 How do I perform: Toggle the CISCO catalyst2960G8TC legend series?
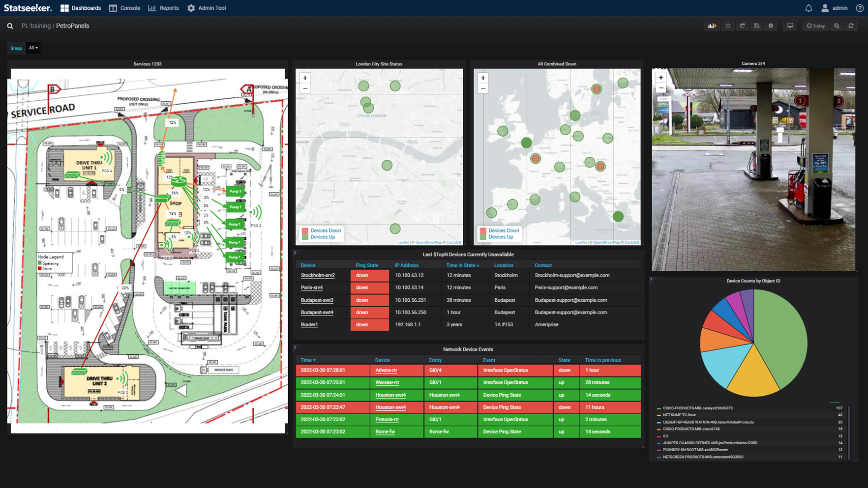tap(697, 408)
